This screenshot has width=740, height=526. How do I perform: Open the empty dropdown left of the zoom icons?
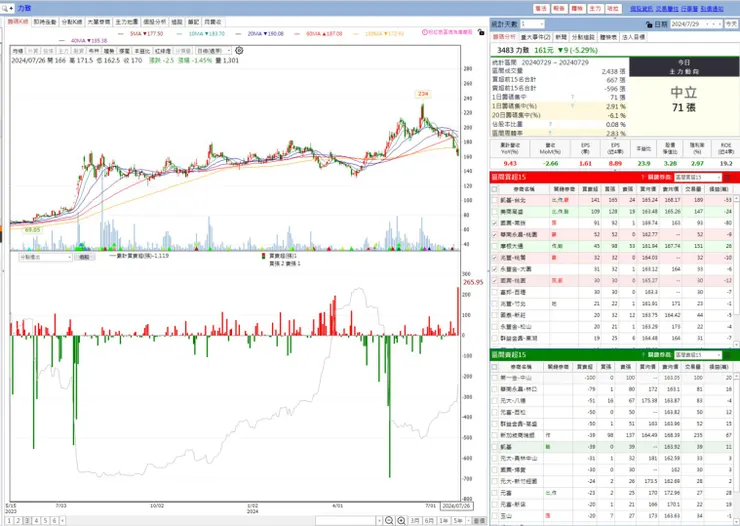(349, 520)
